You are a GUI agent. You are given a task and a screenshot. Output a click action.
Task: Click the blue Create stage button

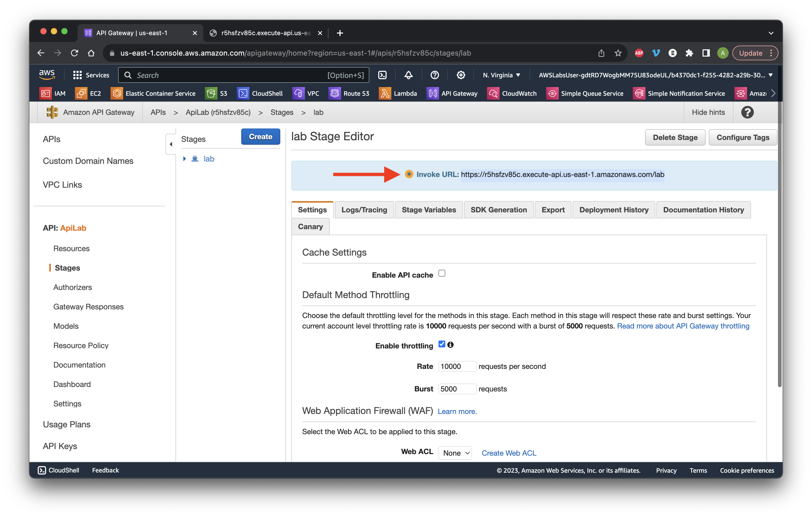point(260,137)
